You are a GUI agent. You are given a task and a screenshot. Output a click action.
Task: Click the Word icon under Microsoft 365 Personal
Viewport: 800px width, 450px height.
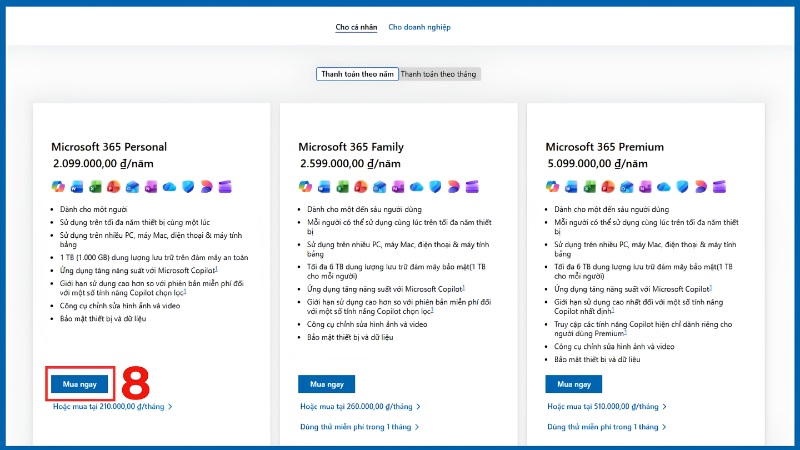77,187
